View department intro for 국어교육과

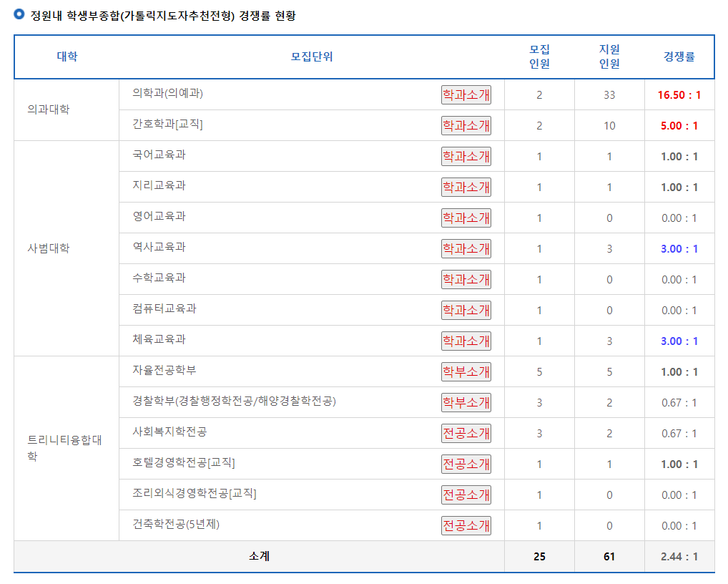(x=466, y=155)
